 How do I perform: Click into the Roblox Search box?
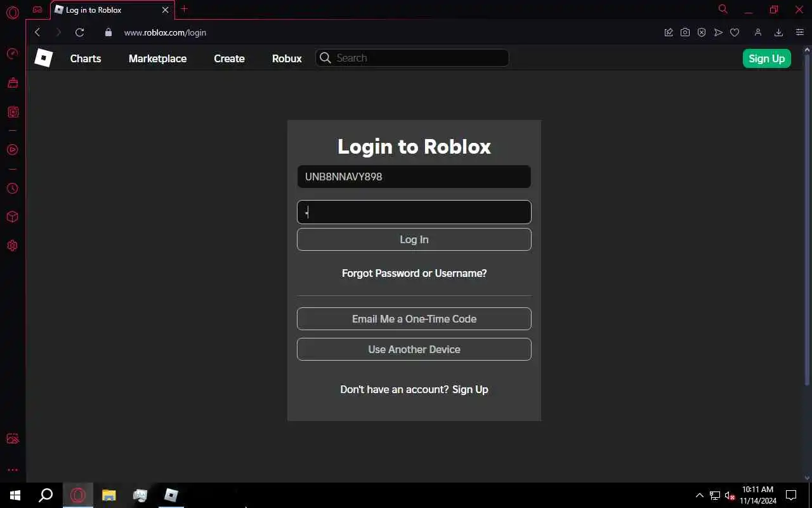point(412,58)
